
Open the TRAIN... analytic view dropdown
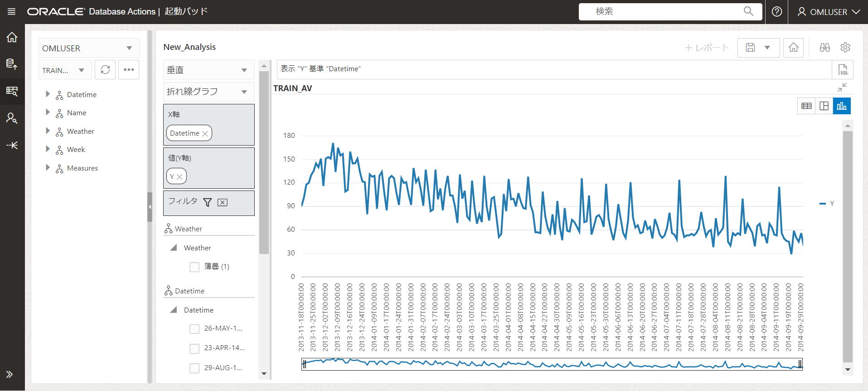point(65,70)
